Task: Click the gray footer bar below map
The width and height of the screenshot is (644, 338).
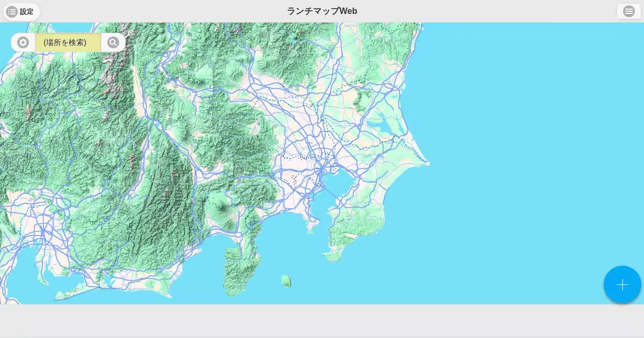Action: [322, 320]
